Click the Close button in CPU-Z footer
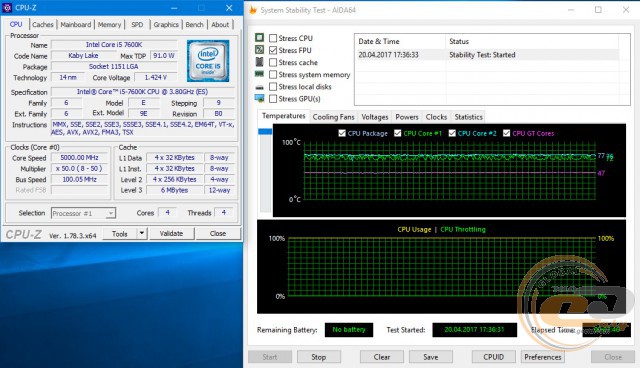This screenshot has height=368, width=640. tap(218, 233)
